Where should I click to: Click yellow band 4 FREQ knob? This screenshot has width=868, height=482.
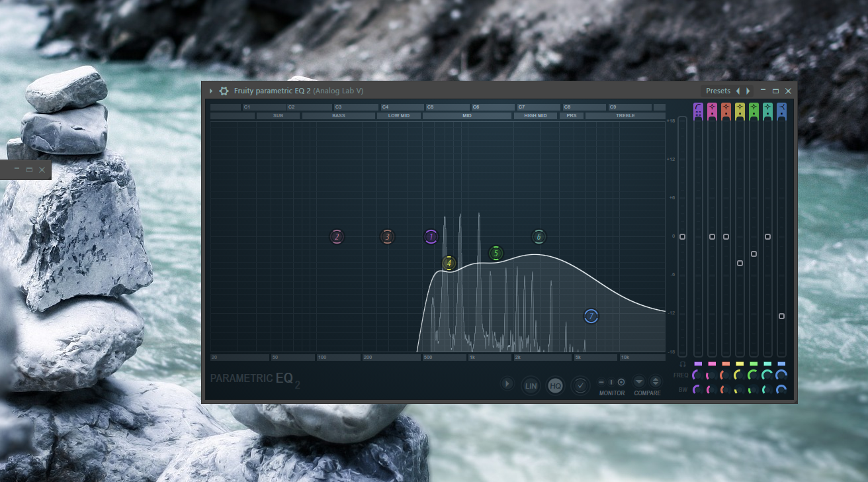pos(740,375)
